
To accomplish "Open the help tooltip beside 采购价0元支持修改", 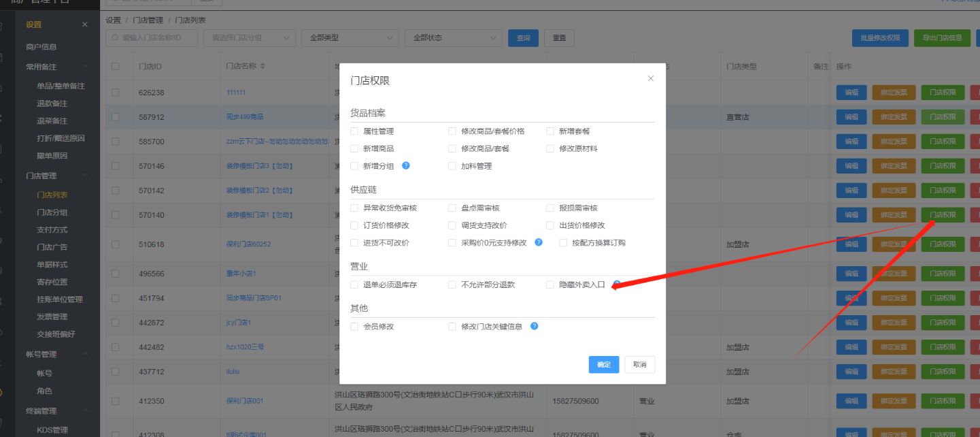I will click(x=539, y=242).
